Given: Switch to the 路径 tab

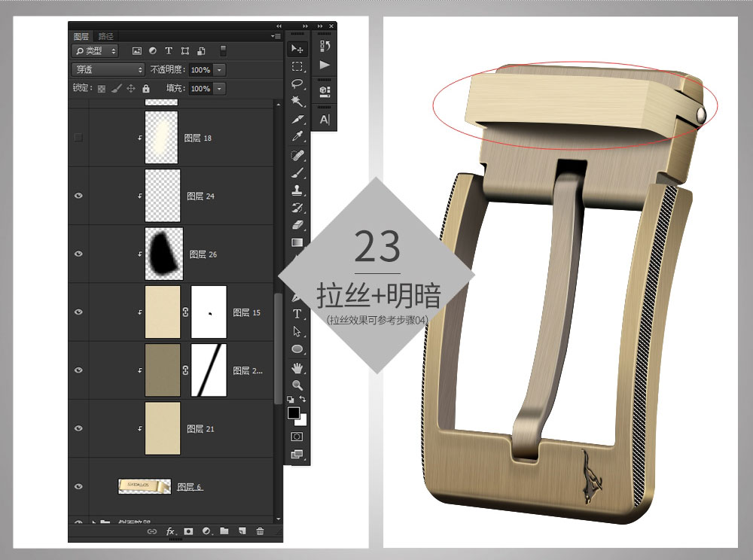Looking at the screenshot, I should coord(106,36).
